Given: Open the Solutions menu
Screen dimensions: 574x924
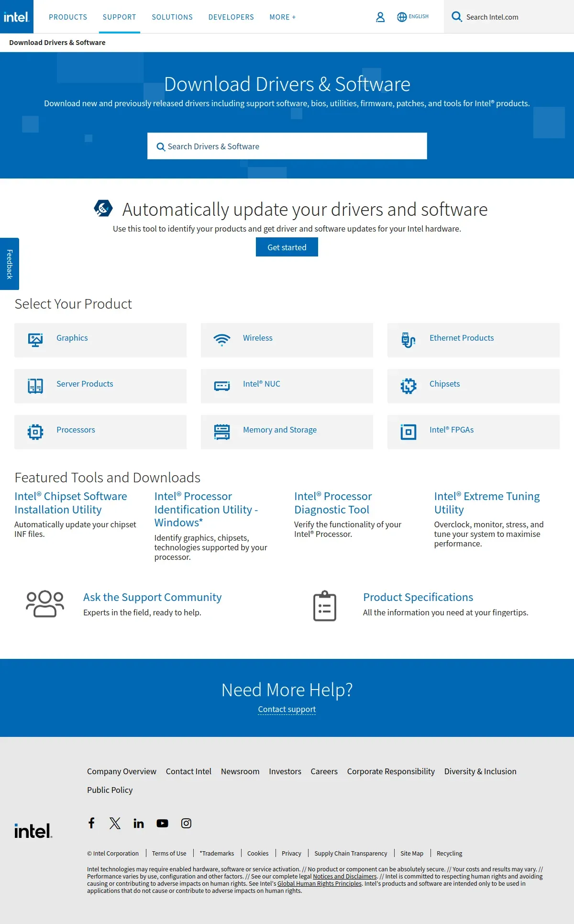Looking at the screenshot, I should (x=172, y=17).
